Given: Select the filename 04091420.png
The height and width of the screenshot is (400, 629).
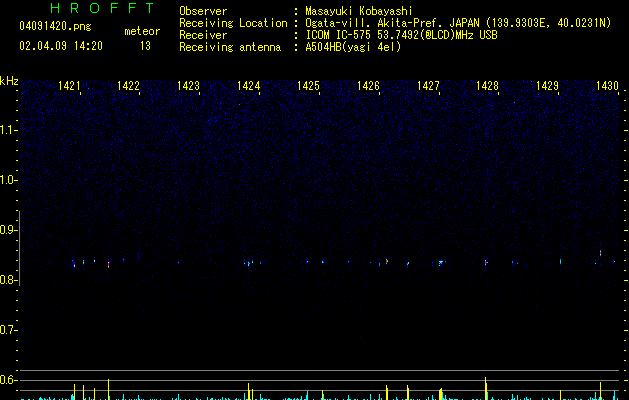Looking at the screenshot, I should click(55, 27).
